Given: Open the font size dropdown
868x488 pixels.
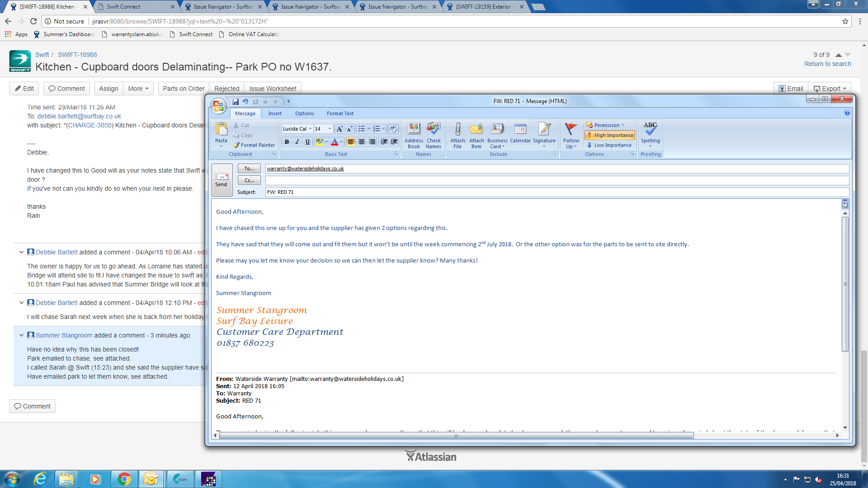Looking at the screenshot, I should pos(330,129).
